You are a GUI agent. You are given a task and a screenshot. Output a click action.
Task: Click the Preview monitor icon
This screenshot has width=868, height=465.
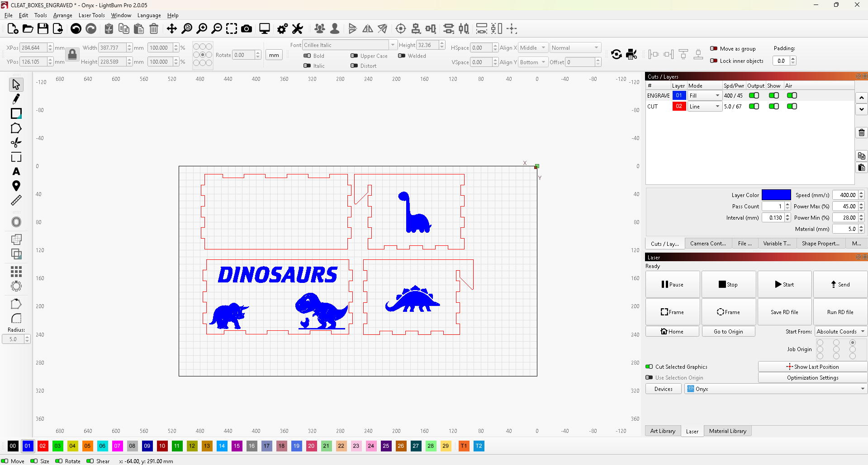[x=265, y=29]
